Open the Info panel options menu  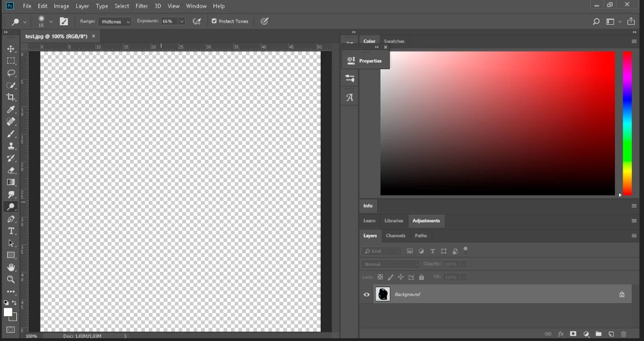(634, 206)
